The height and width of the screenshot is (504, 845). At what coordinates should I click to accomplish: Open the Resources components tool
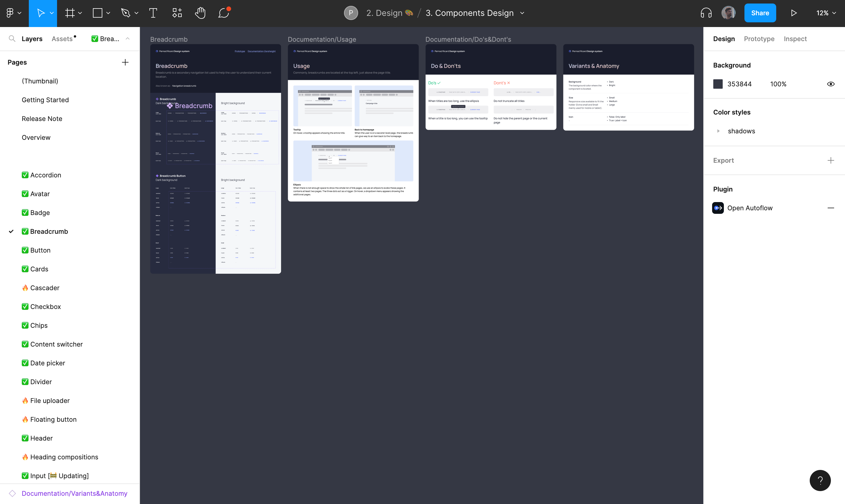(177, 13)
